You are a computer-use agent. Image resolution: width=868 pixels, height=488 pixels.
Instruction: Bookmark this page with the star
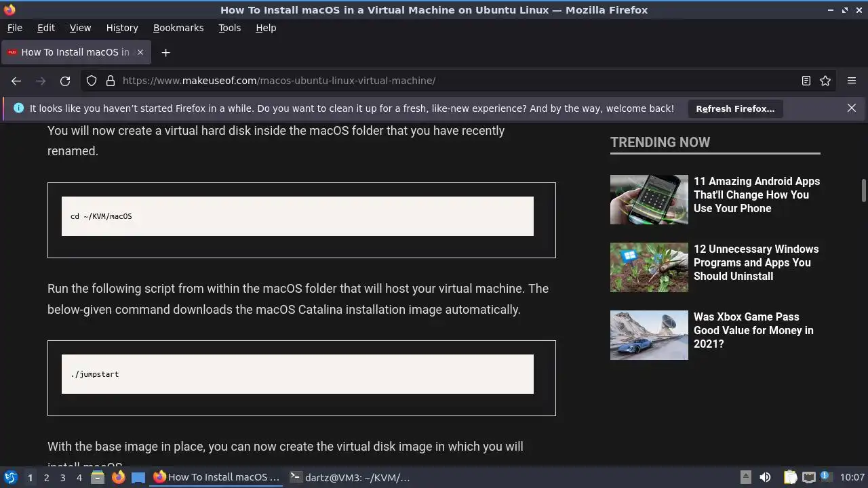pyautogui.click(x=825, y=81)
